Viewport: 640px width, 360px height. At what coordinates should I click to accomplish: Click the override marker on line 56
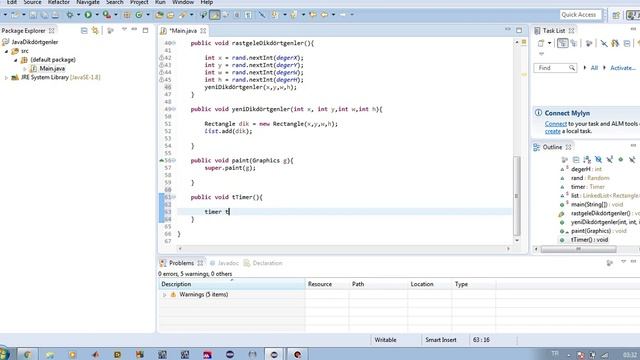[x=161, y=160]
